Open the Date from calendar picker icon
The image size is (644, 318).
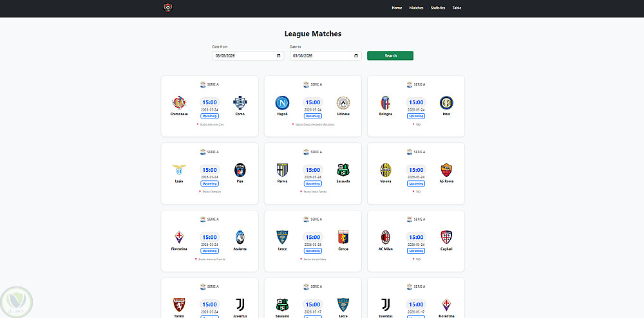pyautogui.click(x=278, y=56)
